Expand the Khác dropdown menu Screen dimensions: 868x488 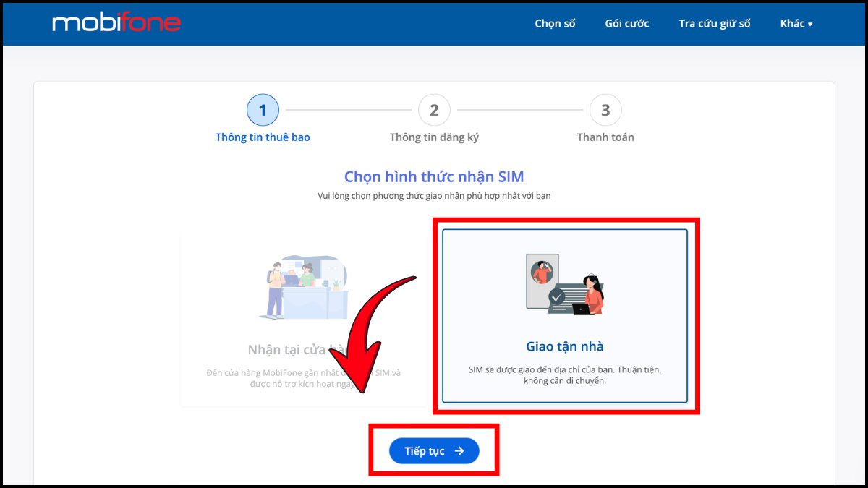pyautogui.click(x=796, y=23)
